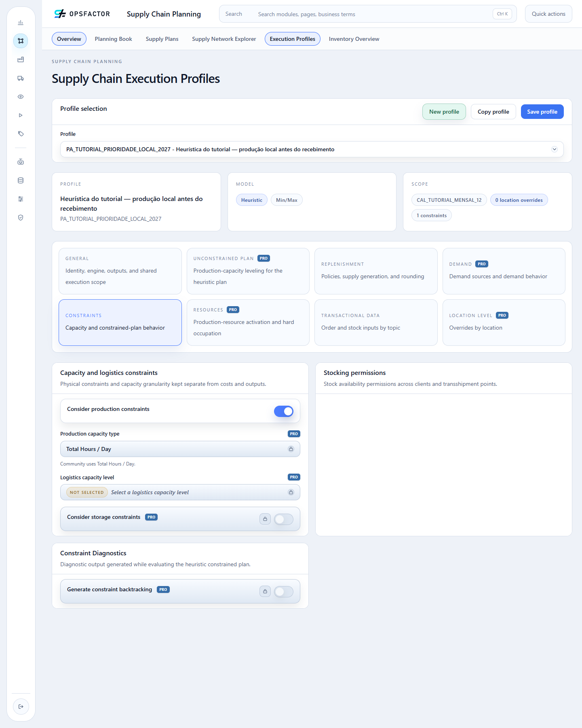
Task: Disable Consider production constraints toggle
Action: tap(284, 411)
